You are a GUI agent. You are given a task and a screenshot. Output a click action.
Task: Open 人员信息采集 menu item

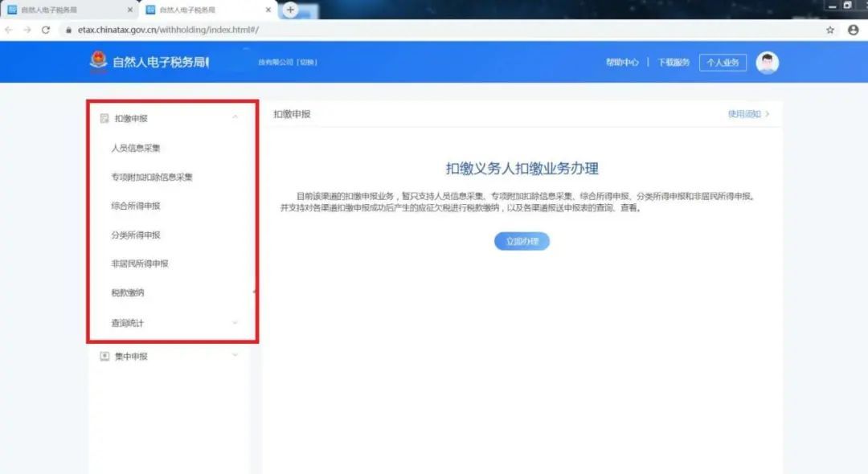136,149
